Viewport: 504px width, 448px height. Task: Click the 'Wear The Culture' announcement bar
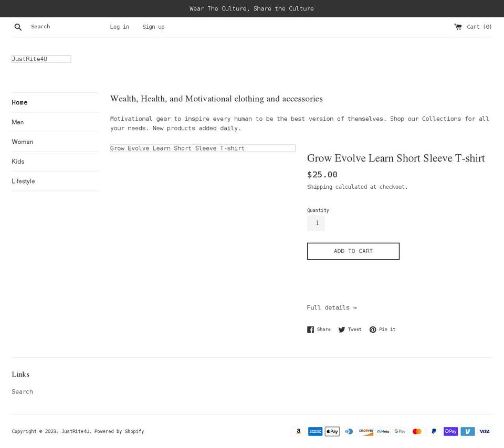[x=251, y=9]
